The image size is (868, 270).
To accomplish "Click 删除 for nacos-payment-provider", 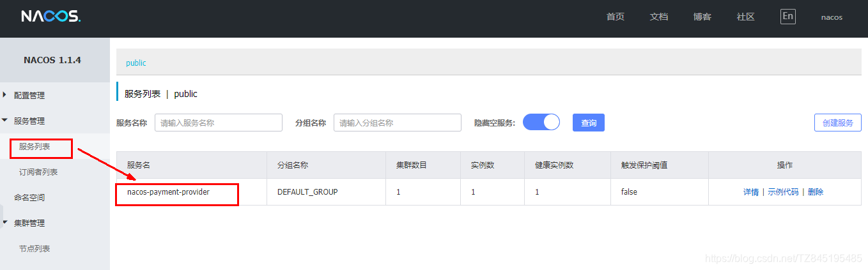I will pyautogui.click(x=816, y=191).
